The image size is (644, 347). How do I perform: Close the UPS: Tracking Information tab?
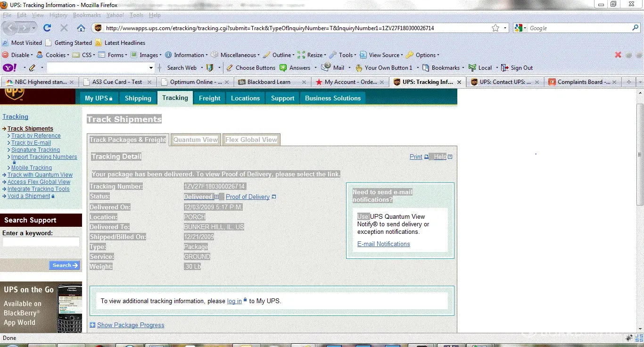pos(459,82)
